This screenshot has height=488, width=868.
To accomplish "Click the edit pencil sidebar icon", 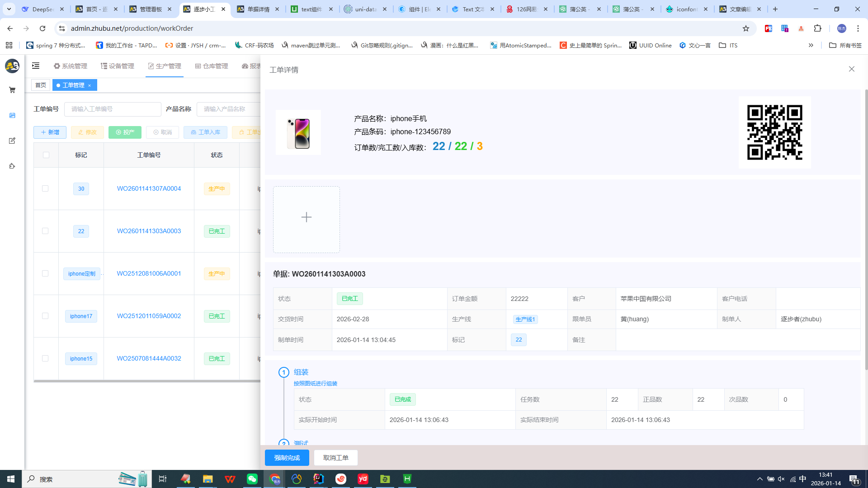I will (x=12, y=141).
